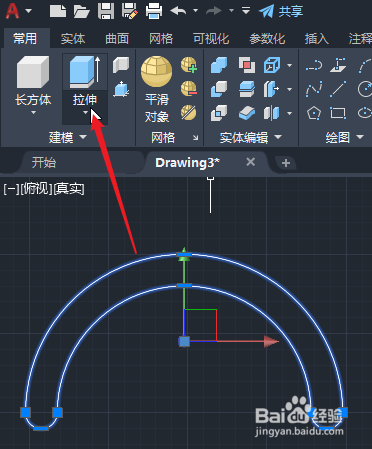This screenshot has height=449, width=372.
Task: Select the Polysolid tool icon
Action: coord(121,64)
